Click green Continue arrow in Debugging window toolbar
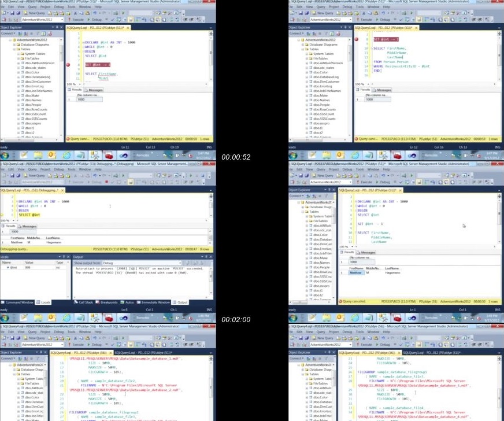 pyautogui.click(x=191, y=176)
